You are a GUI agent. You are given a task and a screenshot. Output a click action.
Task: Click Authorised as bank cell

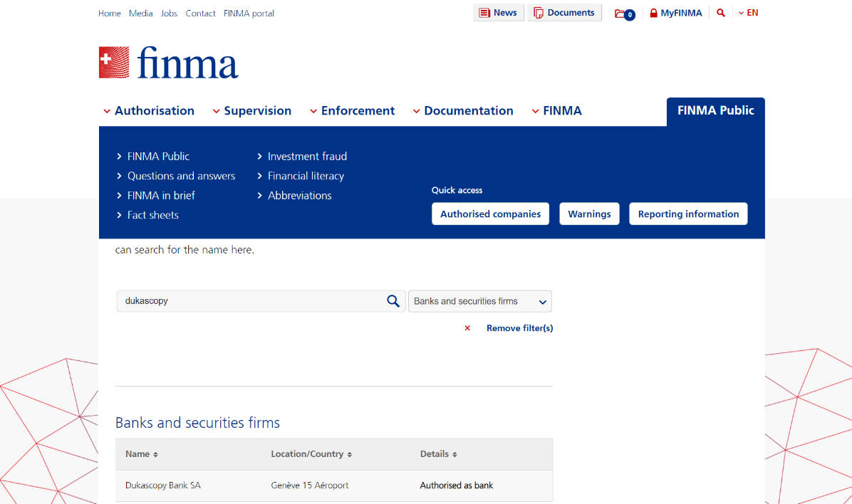(x=457, y=485)
